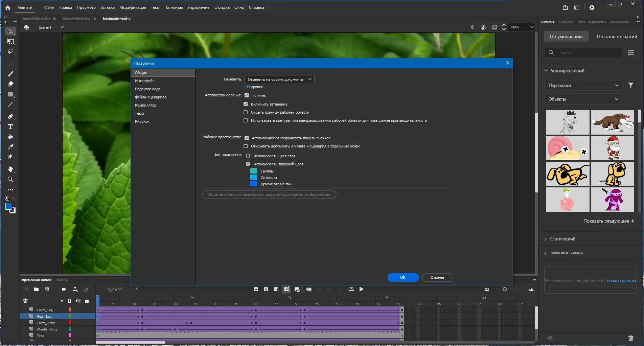Select the Hand tool
644x346 pixels.
[10, 169]
